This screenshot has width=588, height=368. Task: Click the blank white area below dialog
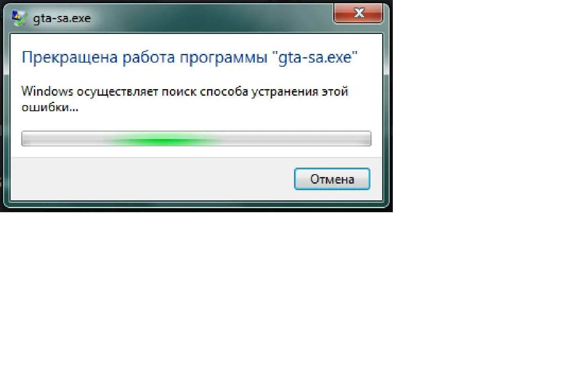click(x=294, y=290)
